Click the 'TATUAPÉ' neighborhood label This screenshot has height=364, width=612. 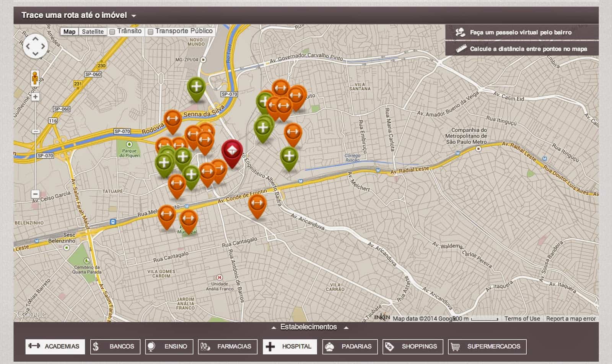[112, 191]
